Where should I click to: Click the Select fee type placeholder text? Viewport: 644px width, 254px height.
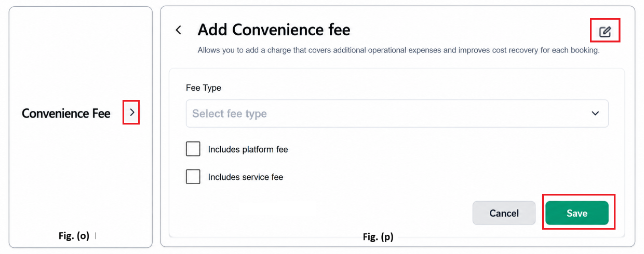[229, 114]
